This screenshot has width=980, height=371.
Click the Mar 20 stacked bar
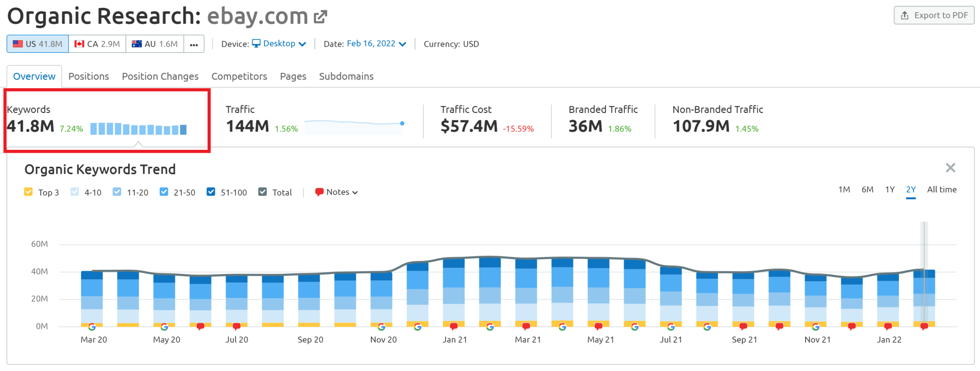click(x=92, y=298)
